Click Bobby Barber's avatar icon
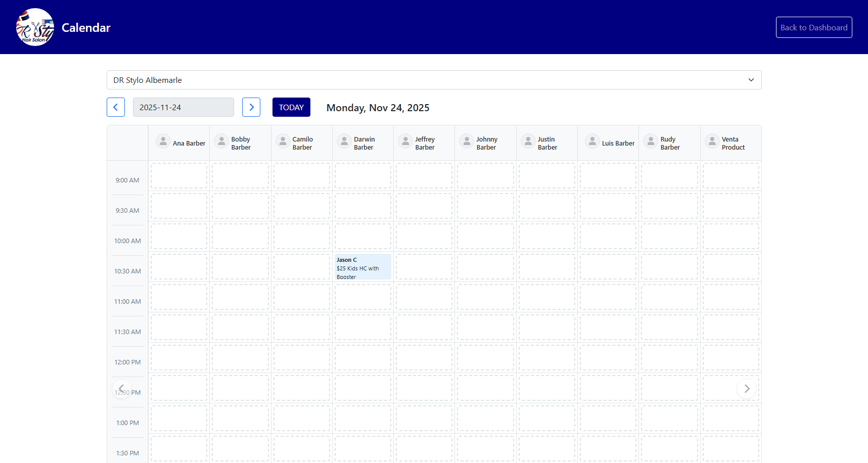 [x=221, y=141]
